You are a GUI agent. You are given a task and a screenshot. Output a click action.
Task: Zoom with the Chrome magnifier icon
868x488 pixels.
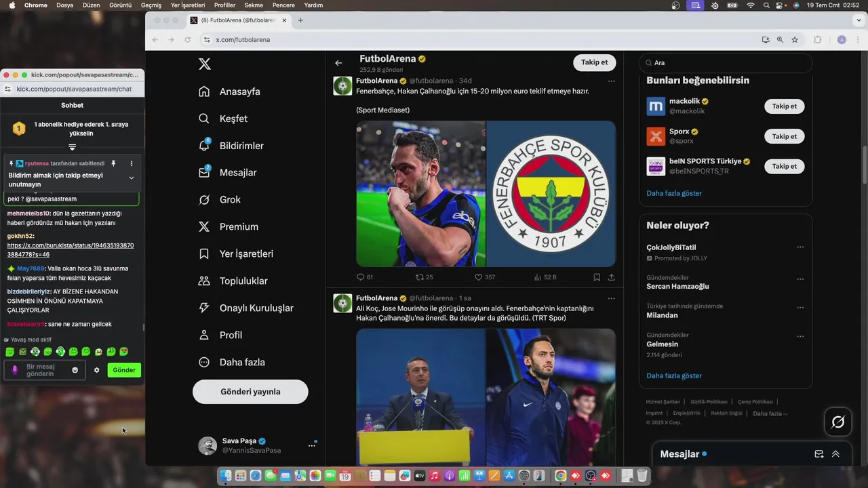tap(780, 40)
